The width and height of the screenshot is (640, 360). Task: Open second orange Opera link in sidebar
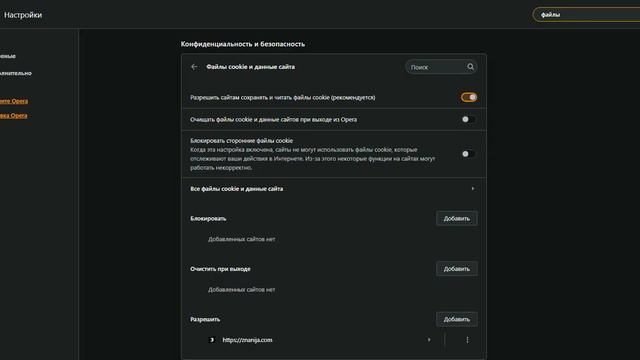13,116
